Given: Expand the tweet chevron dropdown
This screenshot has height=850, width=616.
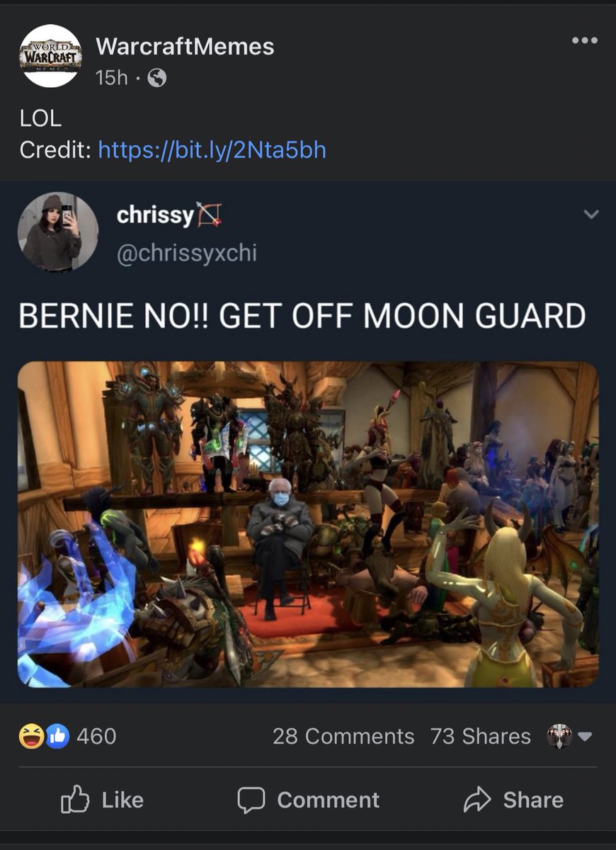Looking at the screenshot, I should 591,214.
